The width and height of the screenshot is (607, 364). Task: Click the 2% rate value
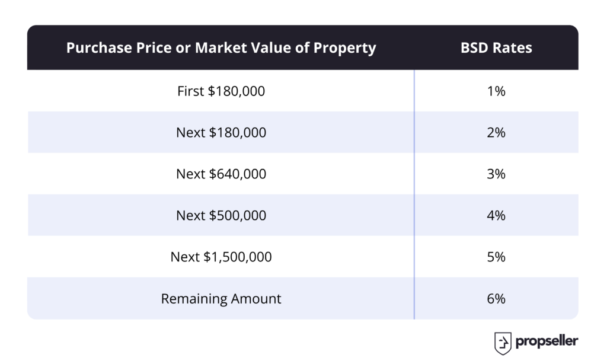pos(496,132)
